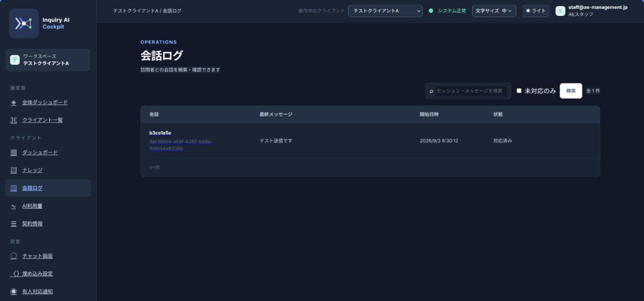Select the 会話ログ menu item
The width and height of the screenshot is (644, 301).
[48, 188]
